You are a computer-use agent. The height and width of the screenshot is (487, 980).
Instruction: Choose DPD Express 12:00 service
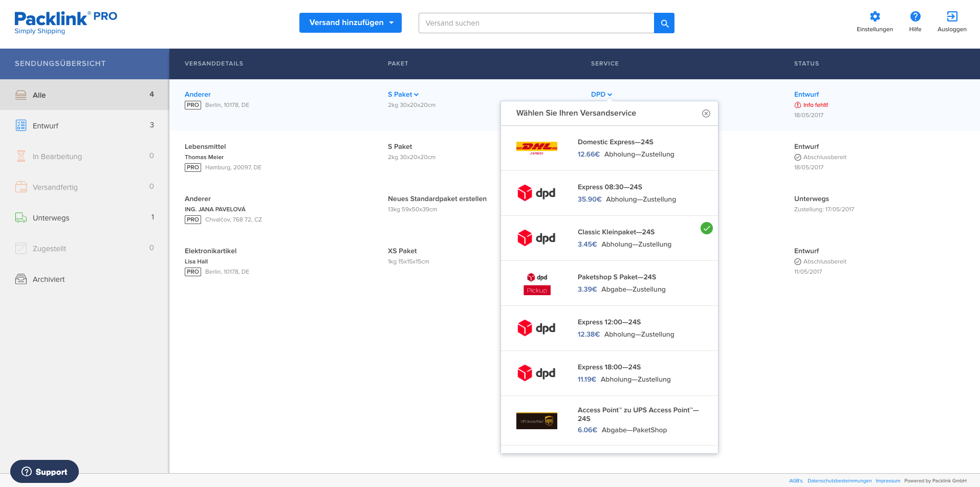coord(609,328)
